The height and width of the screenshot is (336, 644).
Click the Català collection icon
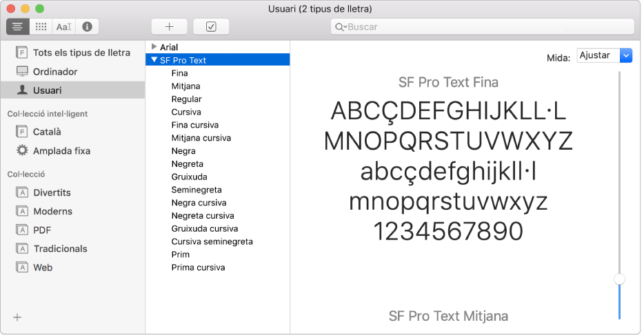pos(22,132)
